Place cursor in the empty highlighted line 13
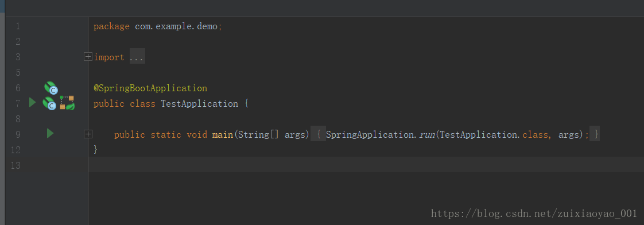The image size is (644, 225). [x=366, y=164]
